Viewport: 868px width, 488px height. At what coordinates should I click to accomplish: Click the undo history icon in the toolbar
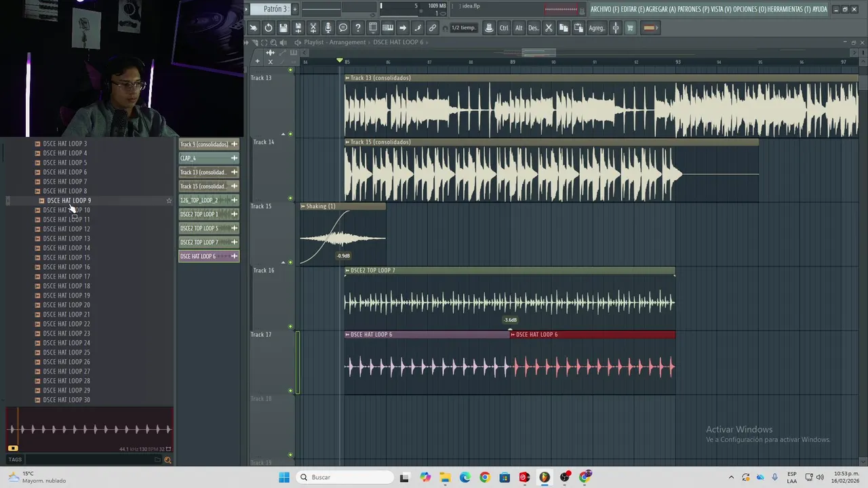(269, 28)
